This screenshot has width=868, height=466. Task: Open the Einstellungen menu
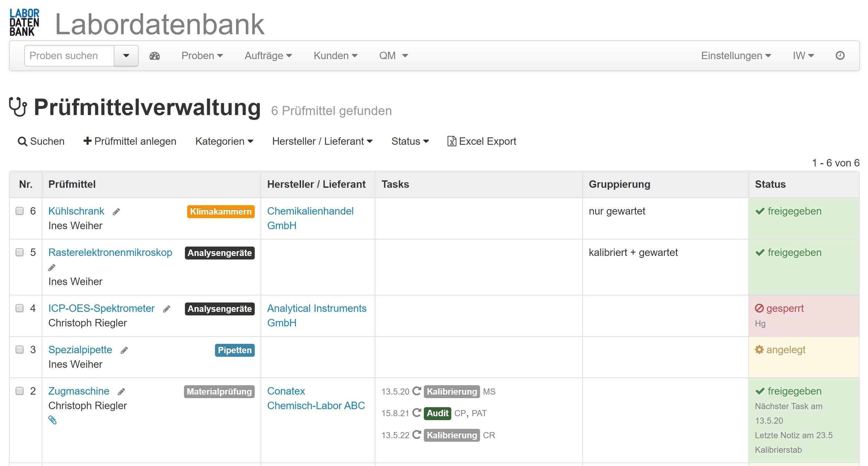[735, 56]
